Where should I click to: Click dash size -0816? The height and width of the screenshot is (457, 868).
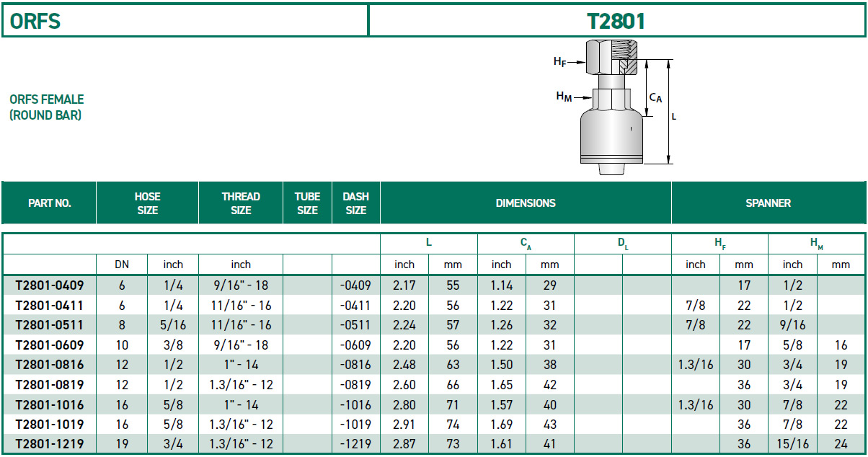pyautogui.click(x=355, y=365)
